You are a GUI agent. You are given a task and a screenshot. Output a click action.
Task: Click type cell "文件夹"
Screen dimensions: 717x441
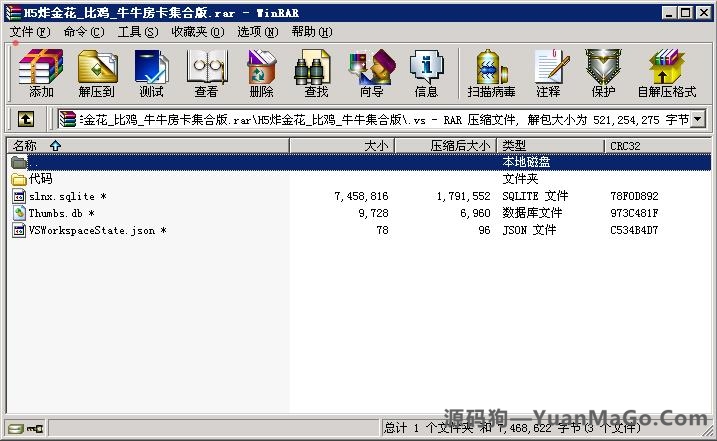pyautogui.click(x=520, y=179)
